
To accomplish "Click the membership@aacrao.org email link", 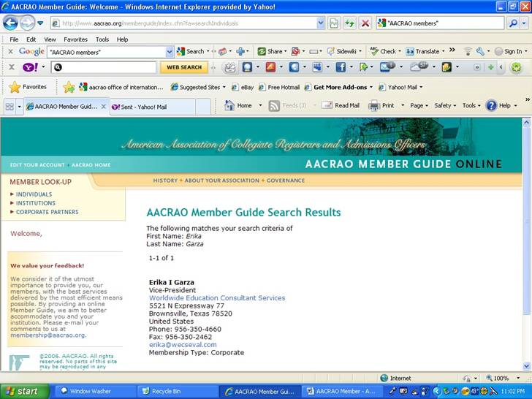I will 47,335.
